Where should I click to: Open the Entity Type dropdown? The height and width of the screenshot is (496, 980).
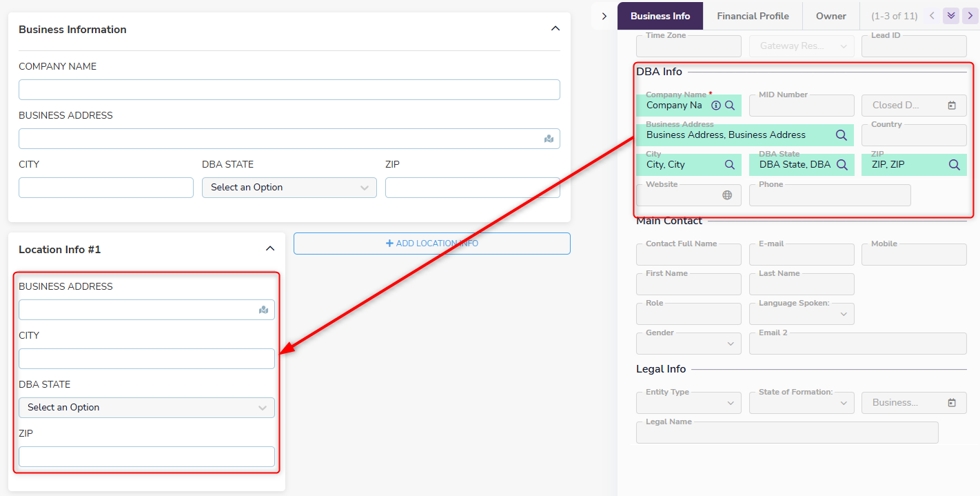pyautogui.click(x=688, y=403)
